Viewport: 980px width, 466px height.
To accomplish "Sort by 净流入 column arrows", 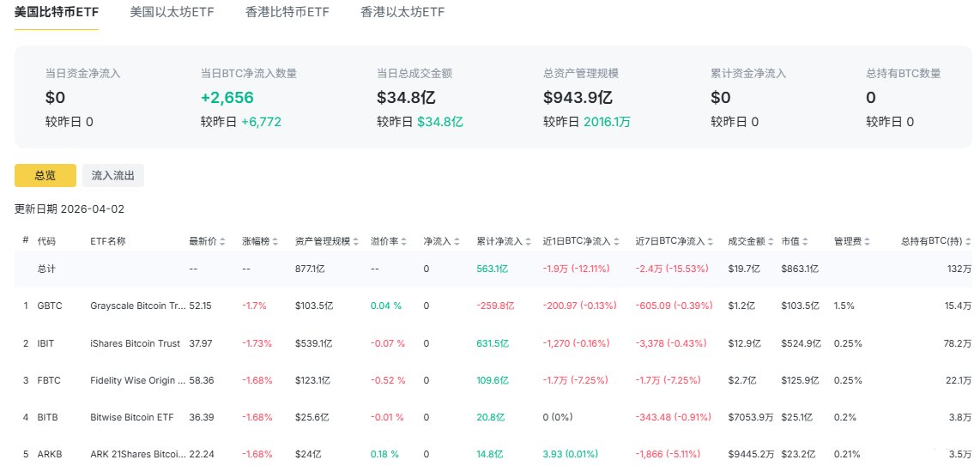I will [x=457, y=241].
